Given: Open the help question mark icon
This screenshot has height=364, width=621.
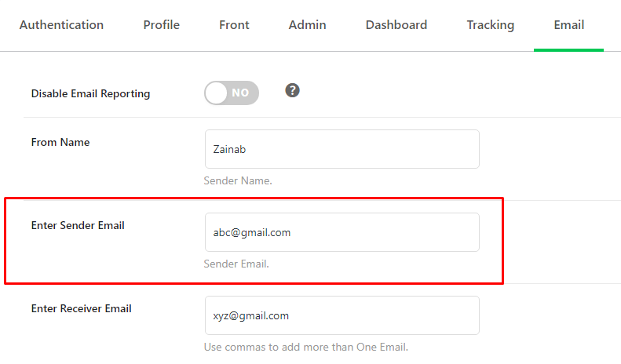Looking at the screenshot, I should coord(292,90).
